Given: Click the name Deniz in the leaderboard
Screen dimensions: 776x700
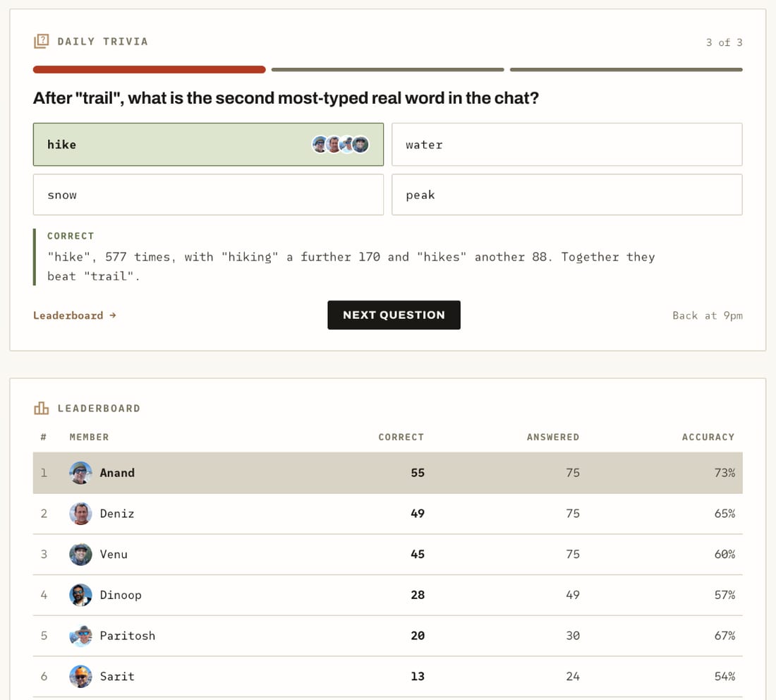Looking at the screenshot, I should [x=117, y=514].
